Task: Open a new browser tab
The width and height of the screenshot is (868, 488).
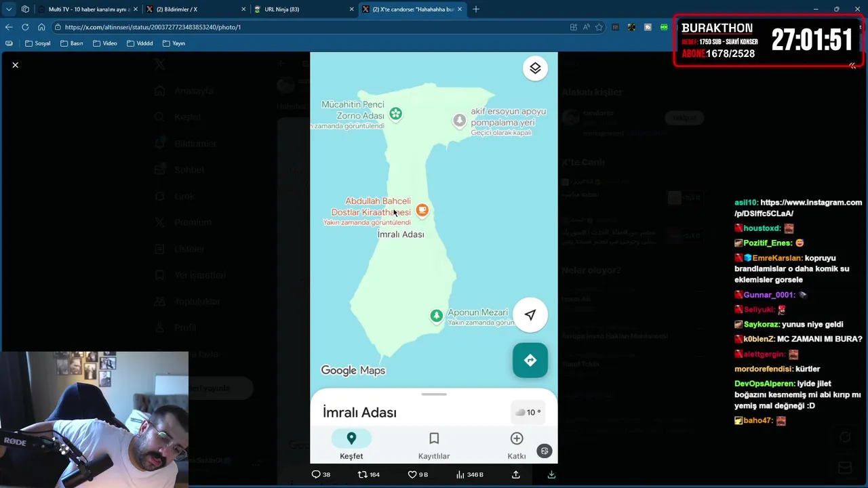Action: [476, 9]
